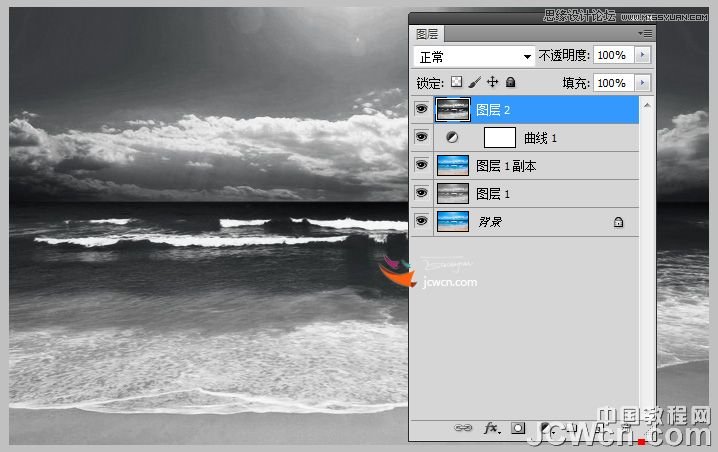Click the 图层 1 副本 layer thumbnail
This screenshot has height=452, width=718.
[453, 165]
